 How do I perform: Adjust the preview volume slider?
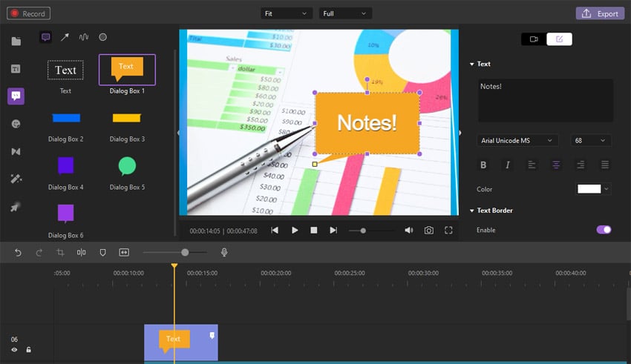coord(363,231)
